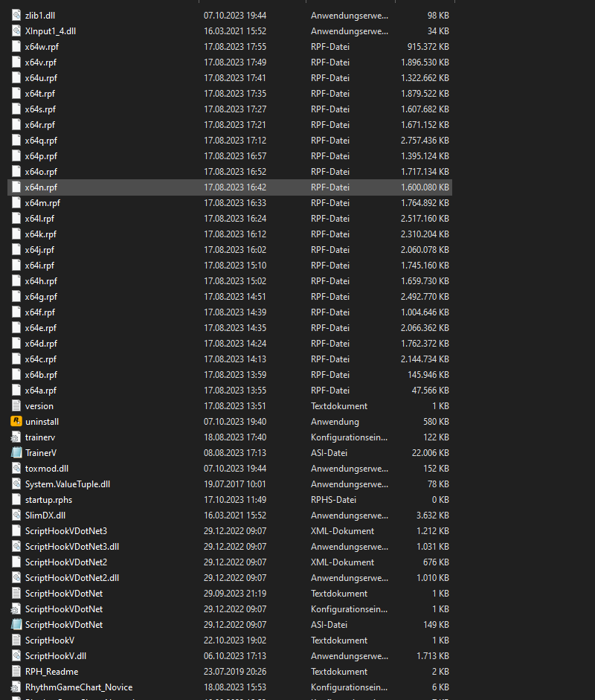Select the 915.372 KB size value
Viewport: 595px width, 700px height.
pyautogui.click(x=428, y=46)
